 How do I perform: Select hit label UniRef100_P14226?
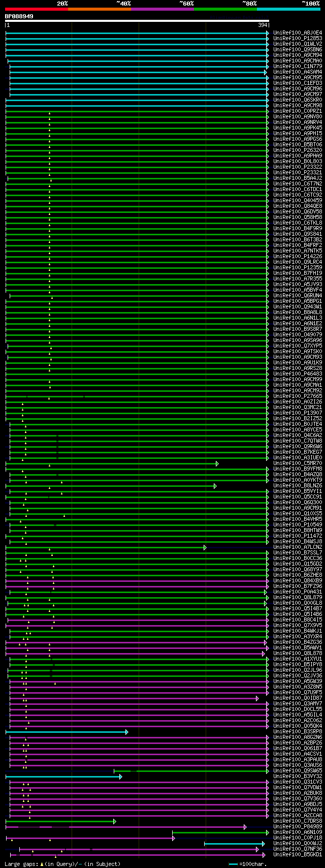298,256
